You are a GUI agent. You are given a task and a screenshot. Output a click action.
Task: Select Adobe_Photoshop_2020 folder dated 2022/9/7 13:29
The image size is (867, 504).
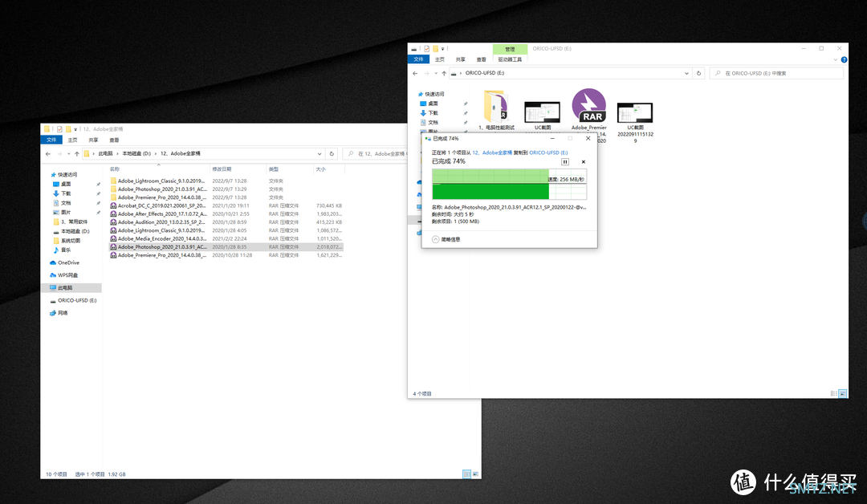[x=226, y=189]
